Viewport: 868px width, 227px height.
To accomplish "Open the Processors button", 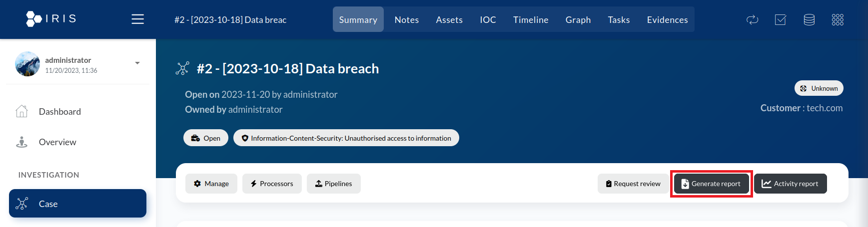I will click(272, 184).
